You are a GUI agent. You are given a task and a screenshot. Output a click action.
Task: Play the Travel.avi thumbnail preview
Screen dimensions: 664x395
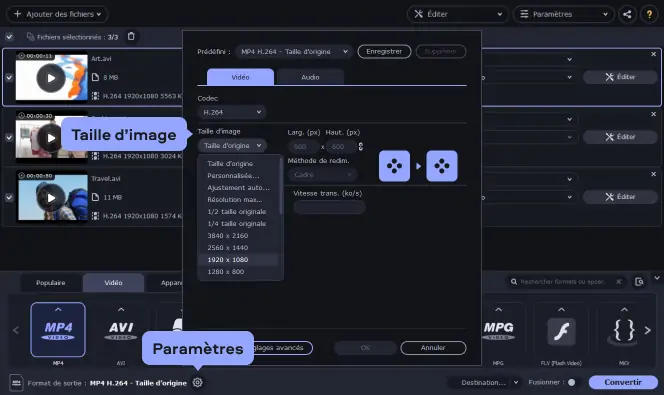coord(51,198)
